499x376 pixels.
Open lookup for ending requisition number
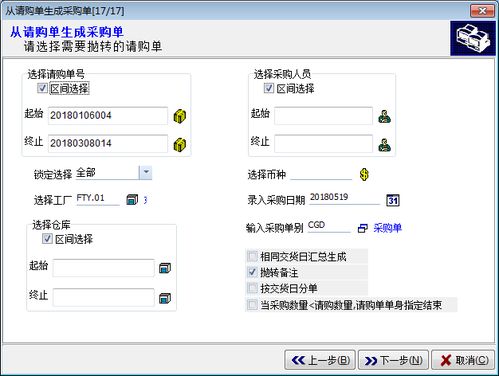point(180,144)
